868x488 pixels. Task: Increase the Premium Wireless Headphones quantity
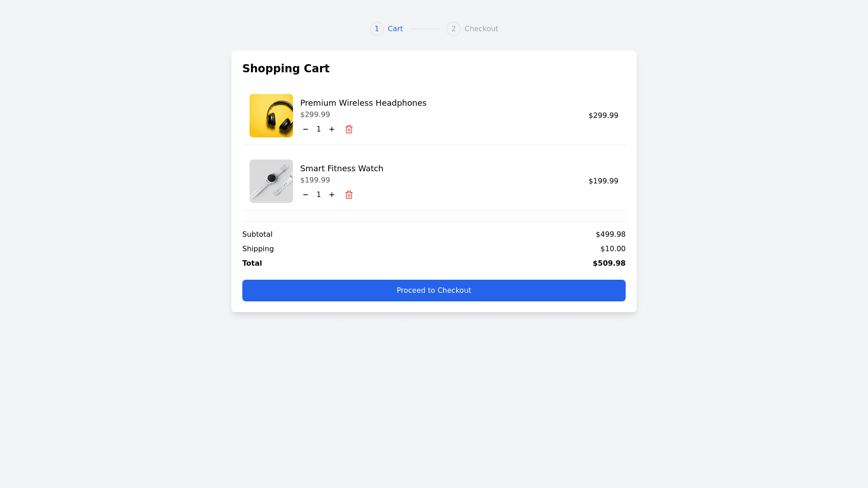pyautogui.click(x=332, y=129)
